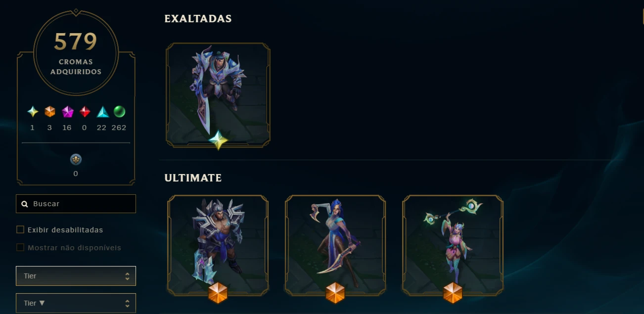Open the Tier ▼ sort dropdown
The image size is (644, 314).
76,303
